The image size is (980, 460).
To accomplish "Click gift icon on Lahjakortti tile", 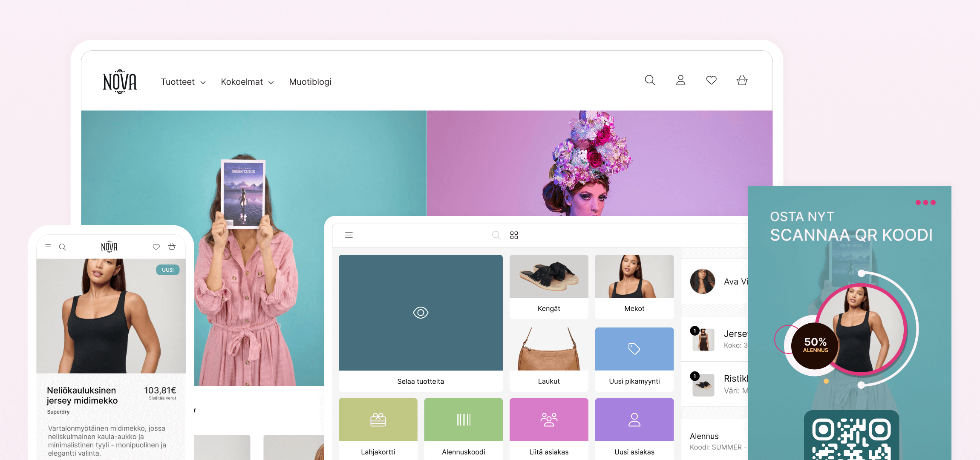I will point(378,420).
